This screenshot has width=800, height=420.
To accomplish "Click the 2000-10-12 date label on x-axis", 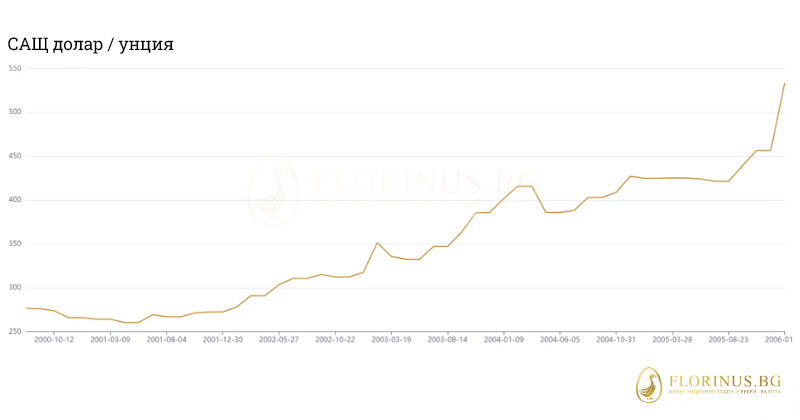I will (x=55, y=340).
